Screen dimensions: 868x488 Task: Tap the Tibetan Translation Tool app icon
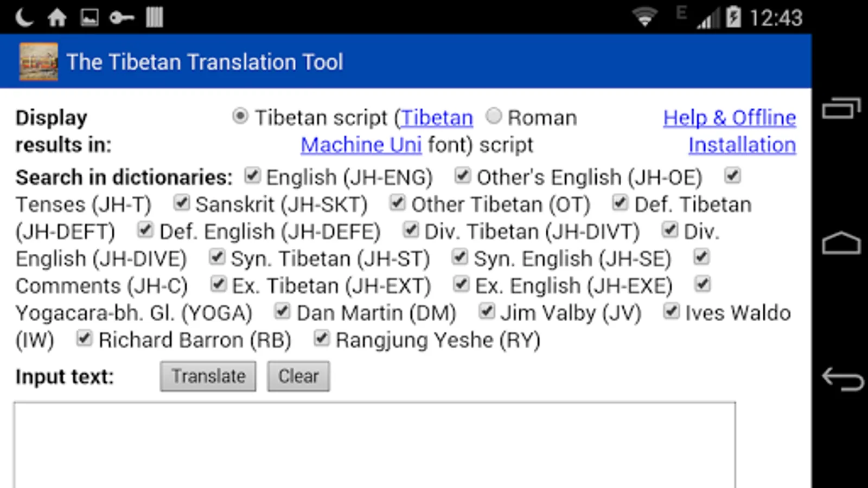coord(39,62)
